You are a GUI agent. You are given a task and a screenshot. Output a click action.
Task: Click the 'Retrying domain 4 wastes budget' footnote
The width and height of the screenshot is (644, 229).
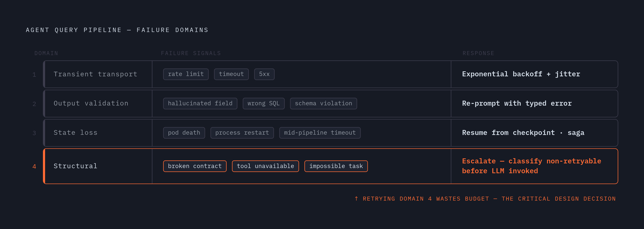[485, 199]
